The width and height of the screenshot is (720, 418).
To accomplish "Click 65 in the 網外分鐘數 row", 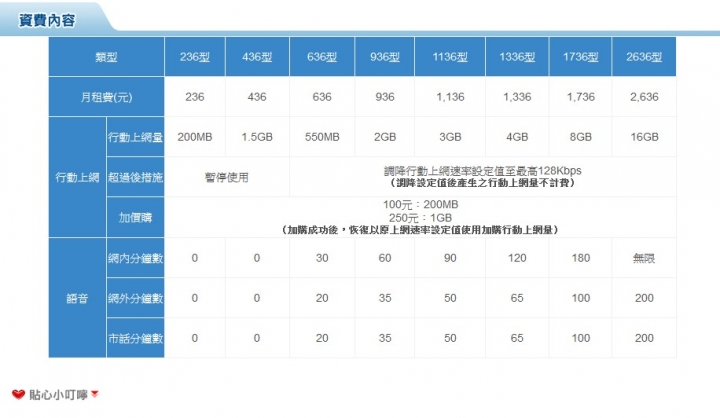I will pyautogui.click(x=517, y=298).
